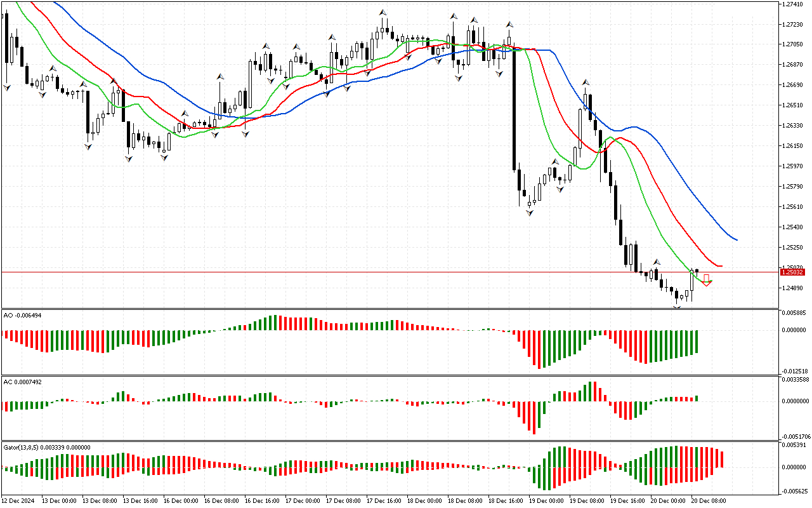Click the AC 0.0007492 indicator label
Image resolution: width=812 pixels, height=508 pixels.
23,382
